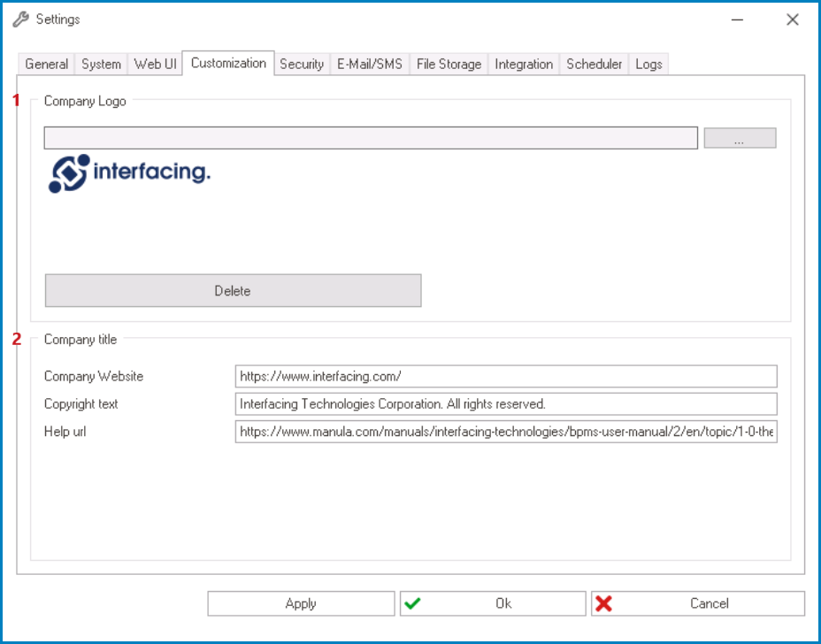This screenshot has width=821, height=644.
Task: Focus the Help url field
Action: (506, 432)
